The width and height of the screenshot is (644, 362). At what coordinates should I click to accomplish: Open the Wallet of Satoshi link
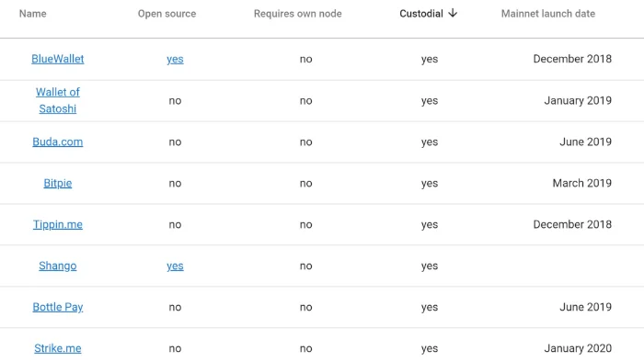[x=57, y=100]
